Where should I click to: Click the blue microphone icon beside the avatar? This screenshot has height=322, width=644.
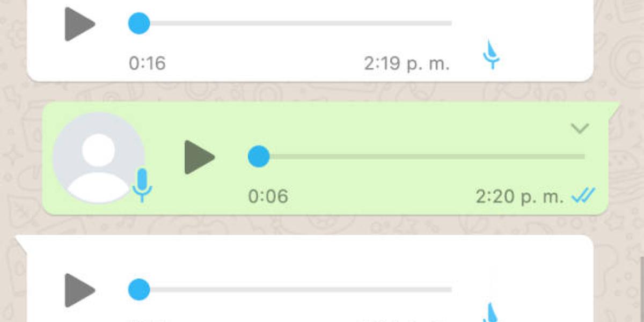(x=142, y=185)
